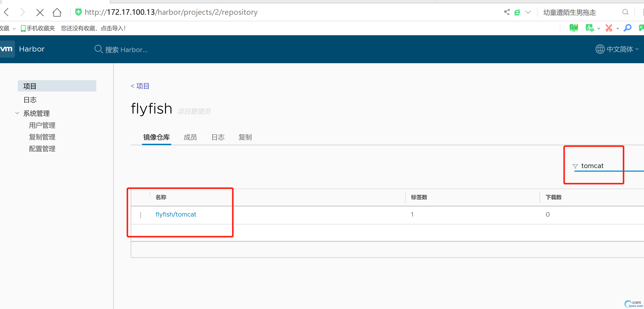Stop page loading with X button
Image resolution: width=644 pixels, height=309 pixels.
tap(40, 12)
